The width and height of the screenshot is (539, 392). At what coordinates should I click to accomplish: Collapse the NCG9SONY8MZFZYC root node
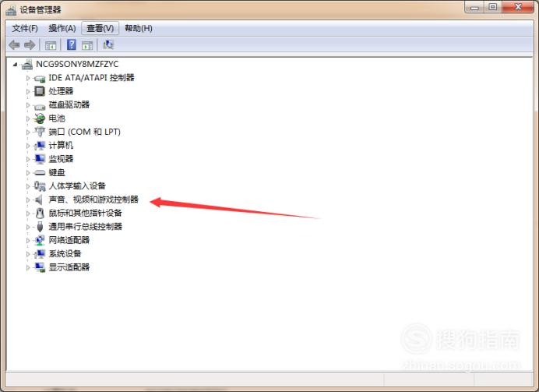[x=15, y=65]
